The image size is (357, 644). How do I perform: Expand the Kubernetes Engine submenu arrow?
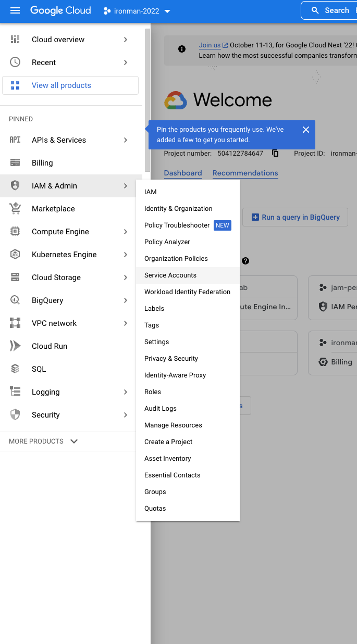126,255
